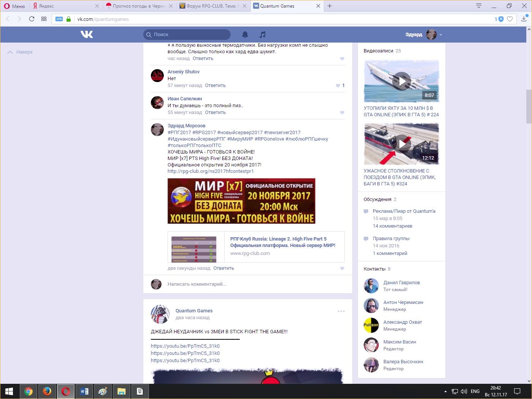Like Arseniy Shutov's comment
Screen dimensions: 532x399
tap(338, 85)
